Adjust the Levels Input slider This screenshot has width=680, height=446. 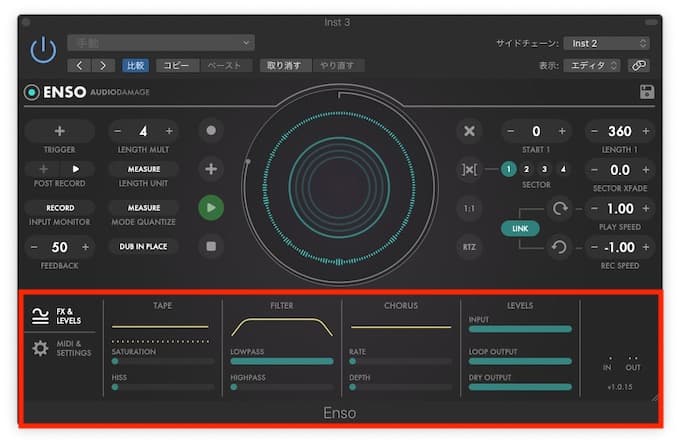pos(520,329)
